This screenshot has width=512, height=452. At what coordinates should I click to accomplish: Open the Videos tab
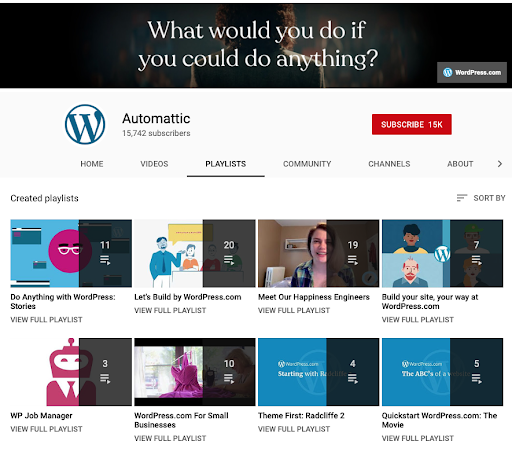[x=154, y=164]
